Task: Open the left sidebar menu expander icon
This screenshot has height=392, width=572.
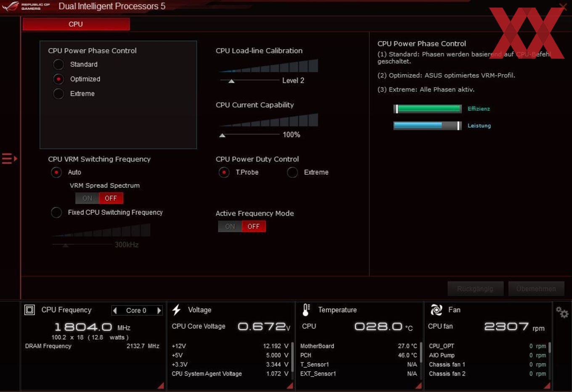Action: pos(9,159)
